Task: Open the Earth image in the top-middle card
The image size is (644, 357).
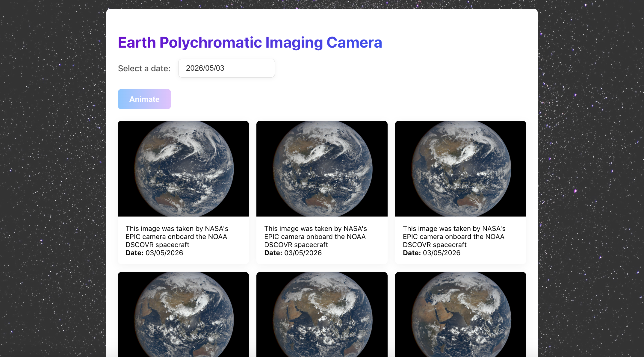Action: tap(322, 169)
